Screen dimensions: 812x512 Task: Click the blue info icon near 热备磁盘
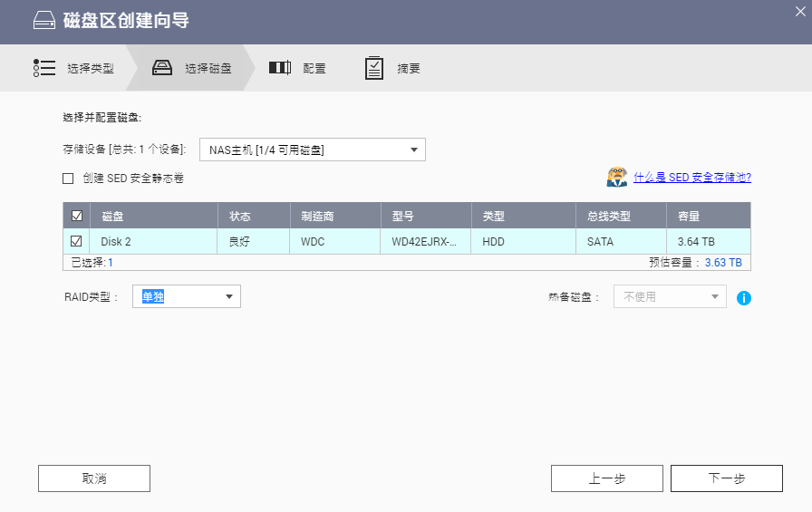point(744,297)
